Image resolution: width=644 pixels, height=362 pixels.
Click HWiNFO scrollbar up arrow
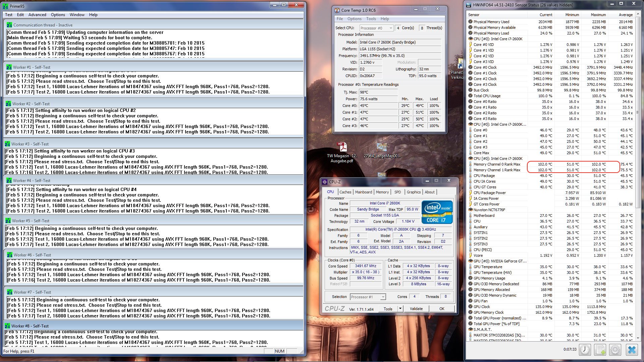(638, 14)
